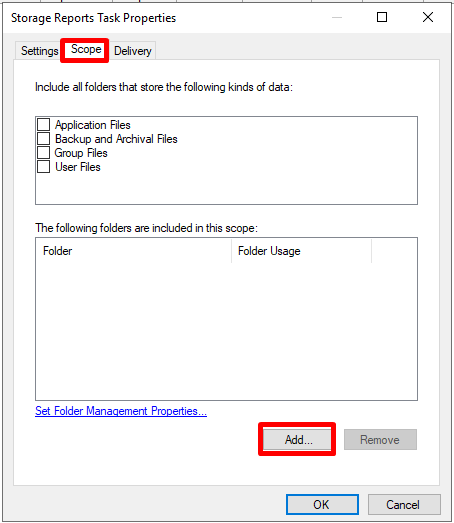Select the Scope tab
The height and width of the screenshot is (523, 454).
click(86, 50)
